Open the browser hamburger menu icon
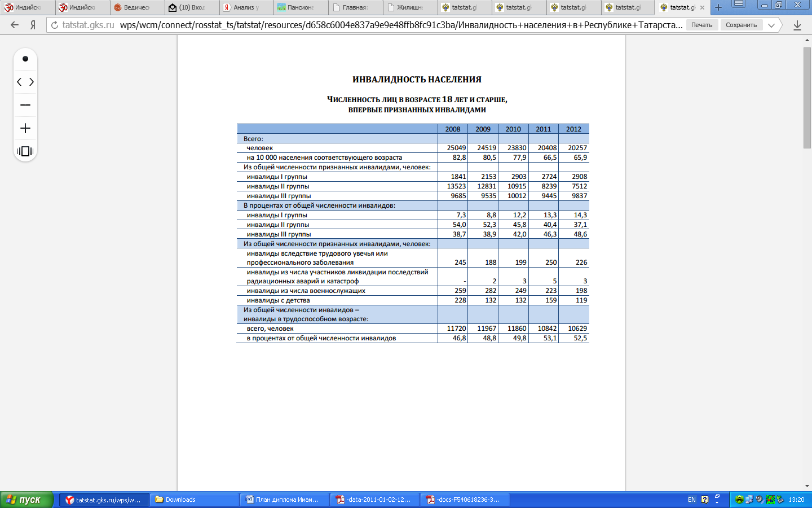 tap(739, 4)
